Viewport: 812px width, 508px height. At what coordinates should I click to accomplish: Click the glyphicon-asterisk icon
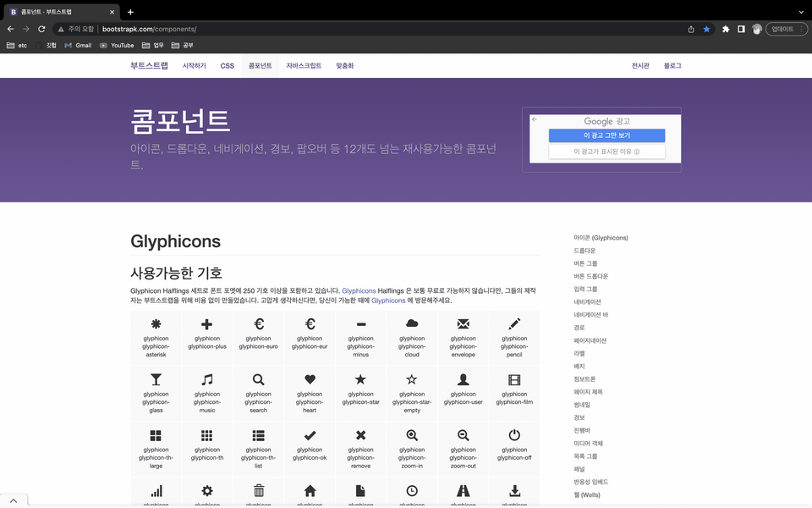tap(156, 324)
